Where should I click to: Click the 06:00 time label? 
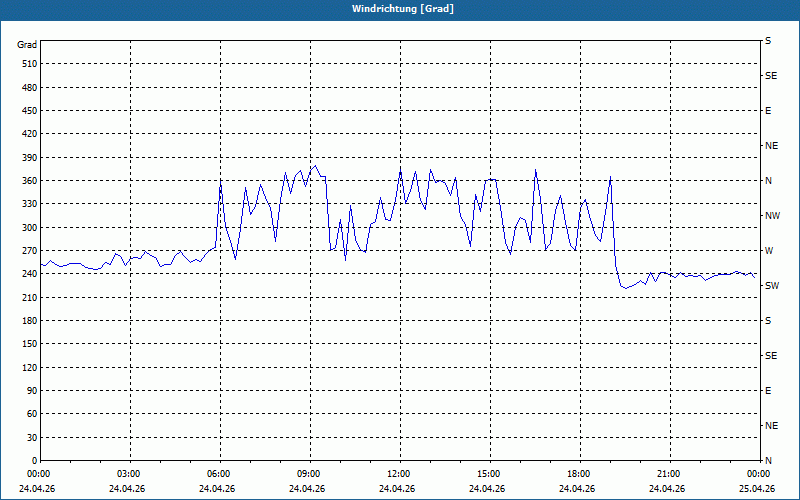pyautogui.click(x=218, y=474)
